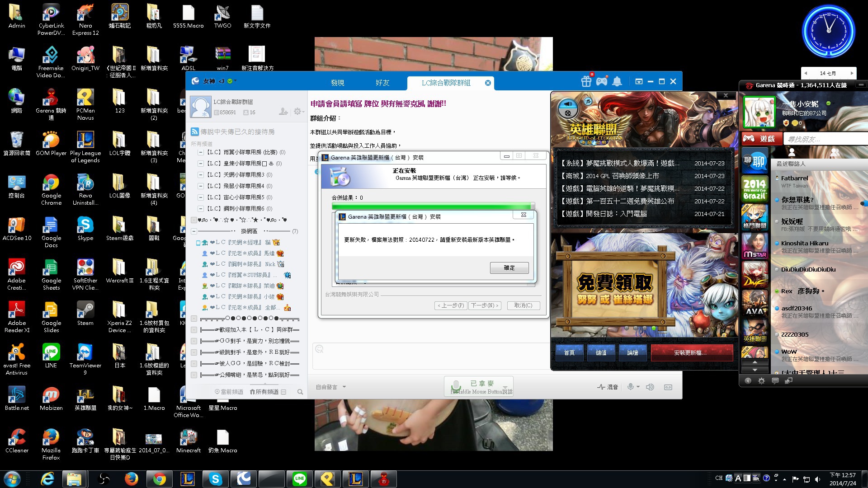Toggle box beside 被人GG，是經驗 channel

tap(194, 363)
